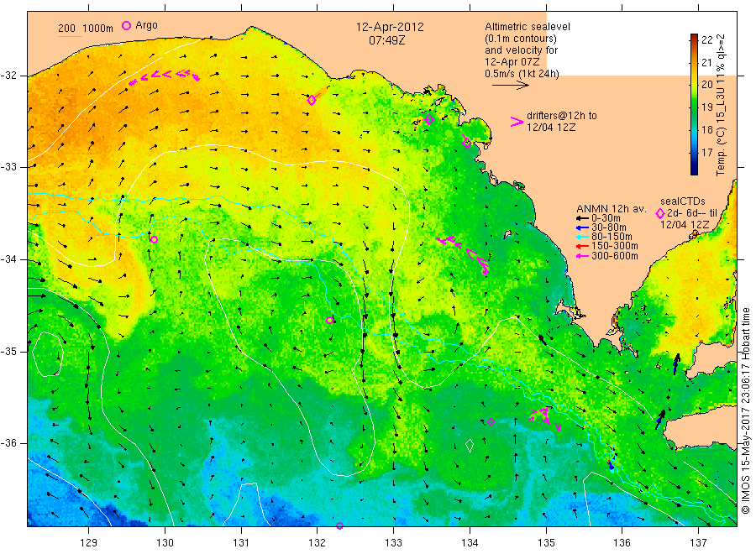756x554 pixels.
Task: Click the sealCTD diamond near 132E 32.3S
Action: [312, 100]
